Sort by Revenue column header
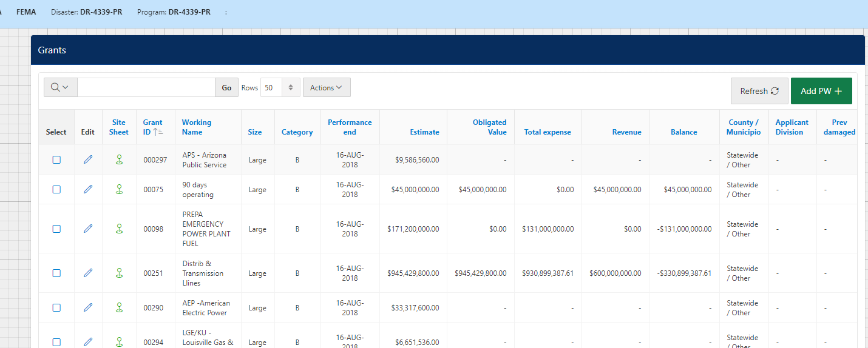This screenshot has height=348, width=868. click(626, 132)
